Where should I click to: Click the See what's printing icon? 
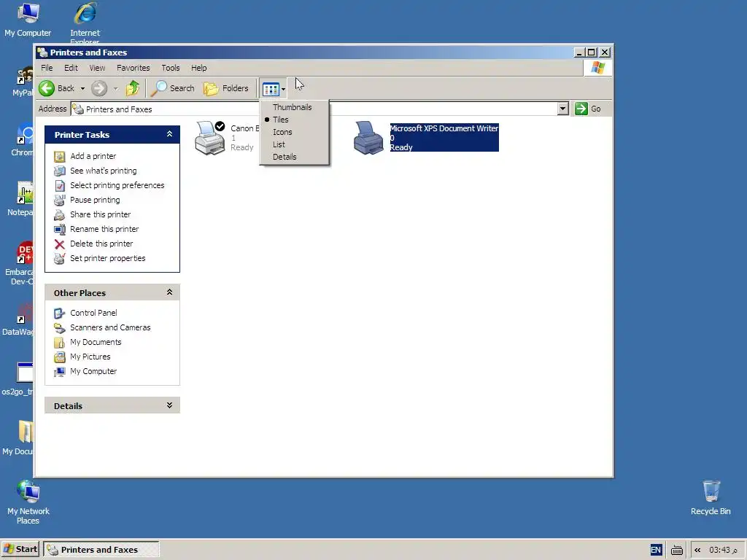pyautogui.click(x=60, y=171)
